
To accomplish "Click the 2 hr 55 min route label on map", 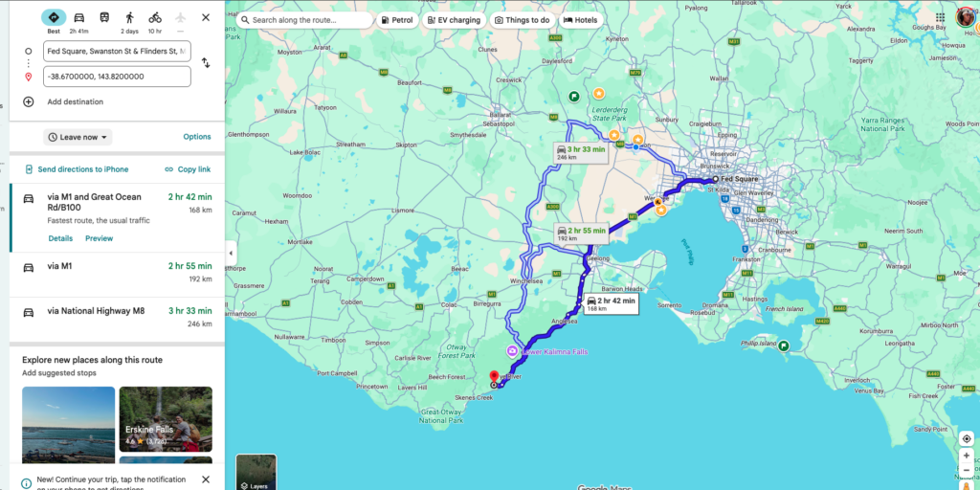I will pos(581,234).
